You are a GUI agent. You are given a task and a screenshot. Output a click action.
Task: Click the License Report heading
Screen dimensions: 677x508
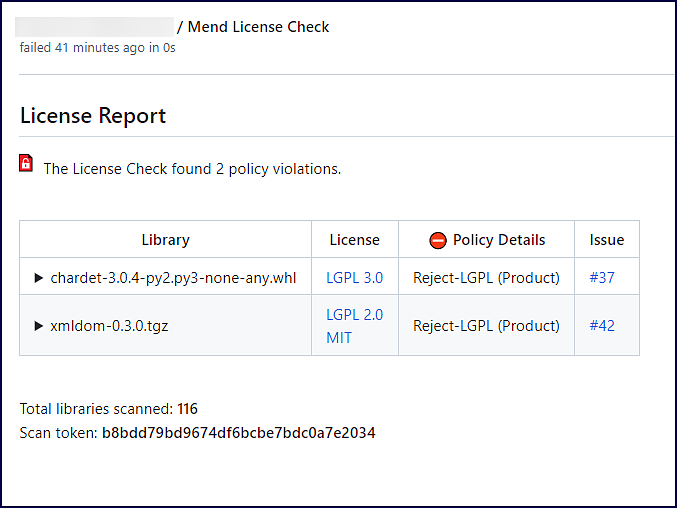[x=93, y=115]
